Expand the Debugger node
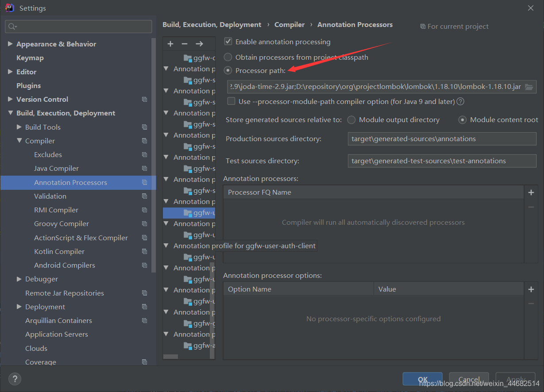The image size is (544, 392). pyautogui.click(x=19, y=279)
